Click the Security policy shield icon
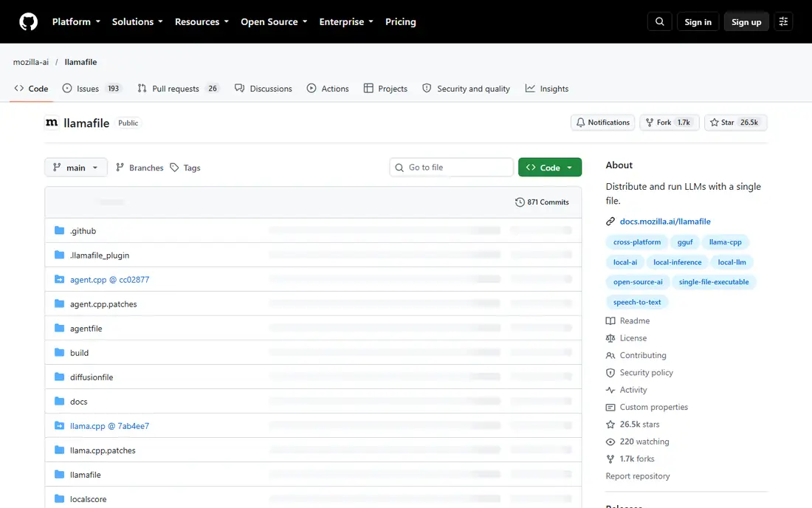Screen dimensions: 812x508 pyautogui.click(x=610, y=373)
